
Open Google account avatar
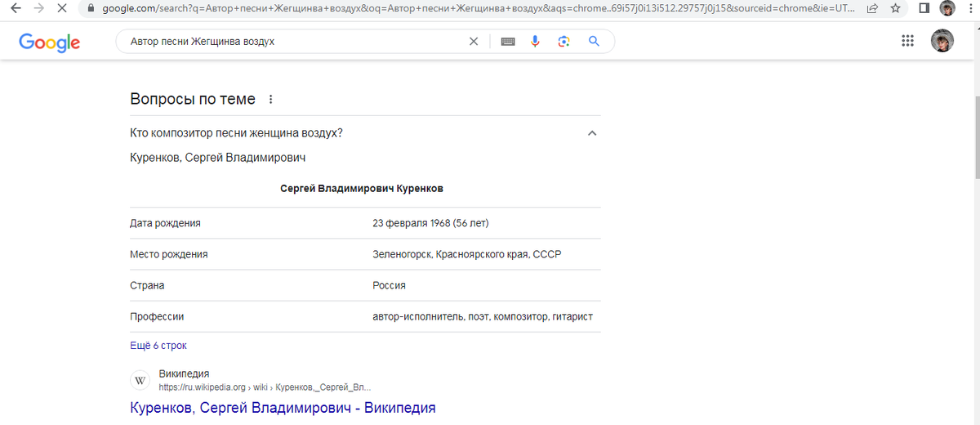[x=942, y=41]
